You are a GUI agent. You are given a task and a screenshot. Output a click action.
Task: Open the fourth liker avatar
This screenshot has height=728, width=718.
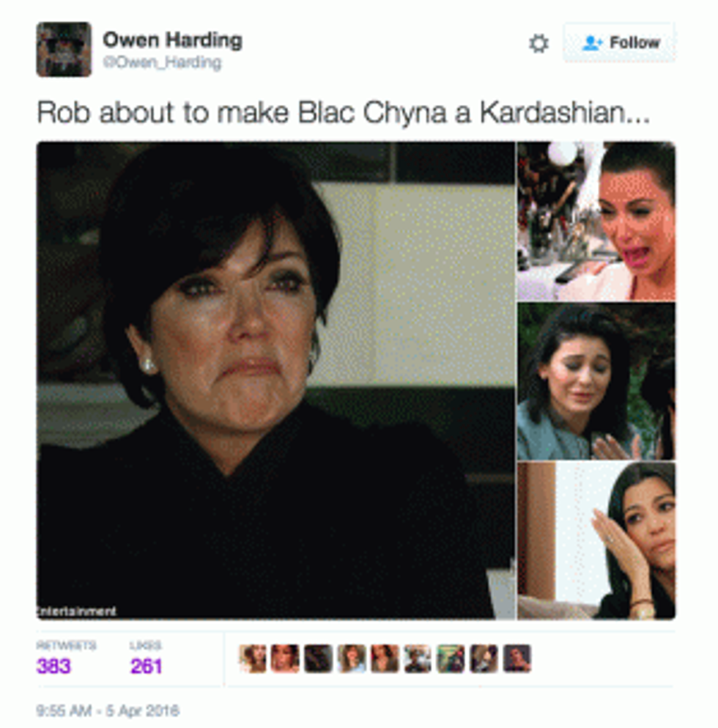[352, 658]
